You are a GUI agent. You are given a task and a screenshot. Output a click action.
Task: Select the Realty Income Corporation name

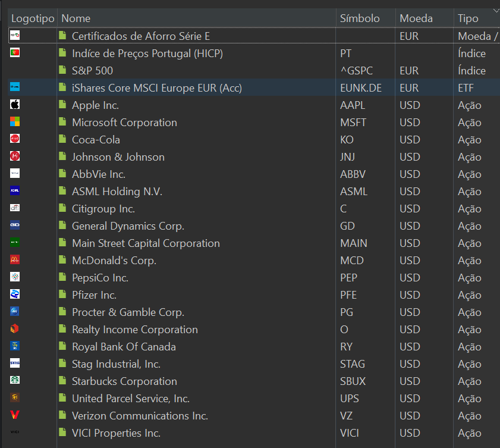tap(135, 329)
